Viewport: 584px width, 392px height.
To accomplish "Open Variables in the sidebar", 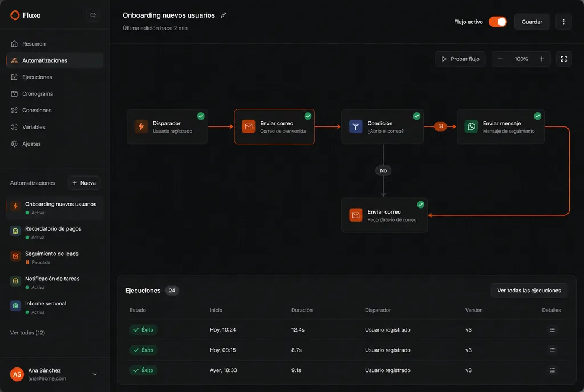I will pyautogui.click(x=55, y=127).
